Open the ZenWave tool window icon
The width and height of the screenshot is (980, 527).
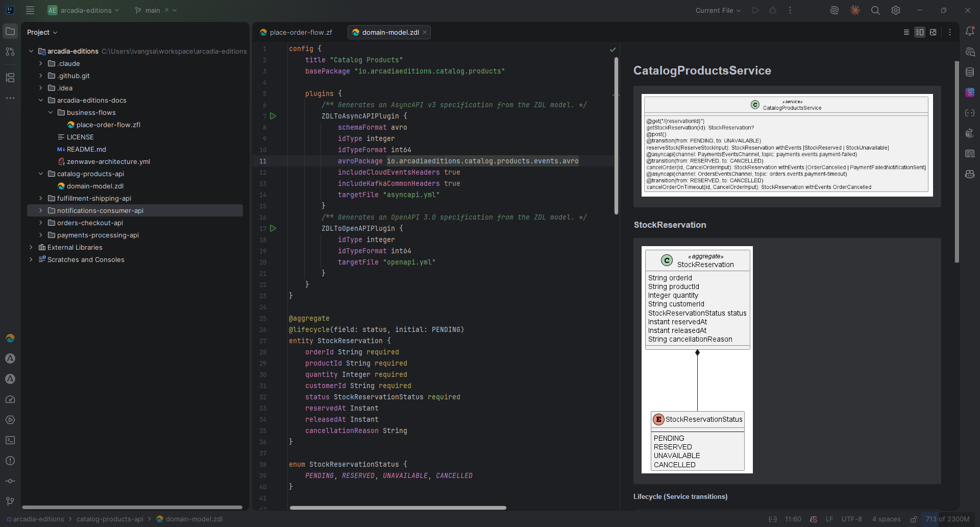click(10, 338)
